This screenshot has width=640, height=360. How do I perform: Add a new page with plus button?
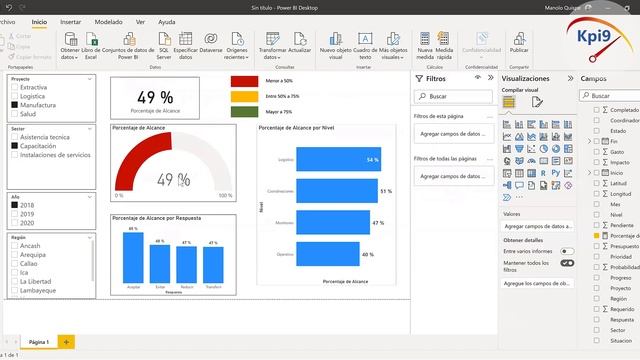pos(66,342)
